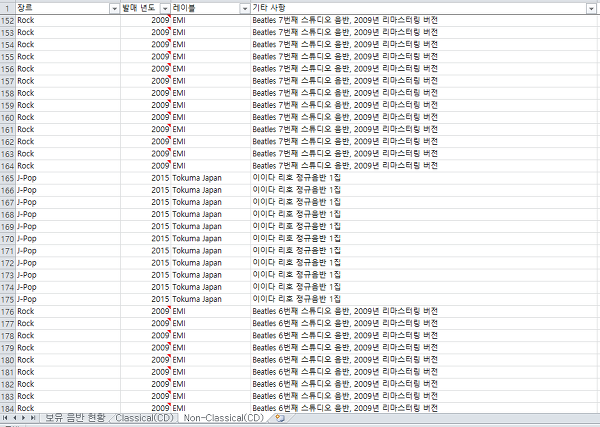Select the 2015 year cell in row 166

[146, 190]
